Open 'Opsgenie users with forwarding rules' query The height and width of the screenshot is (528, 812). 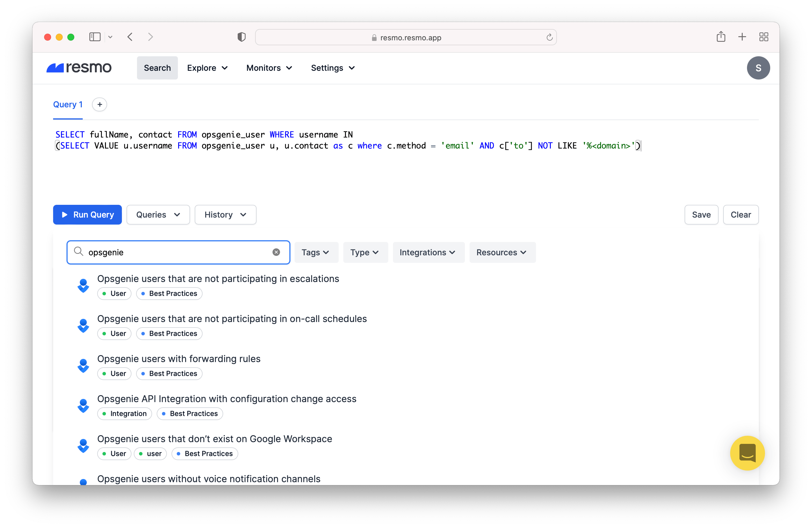coord(179,359)
